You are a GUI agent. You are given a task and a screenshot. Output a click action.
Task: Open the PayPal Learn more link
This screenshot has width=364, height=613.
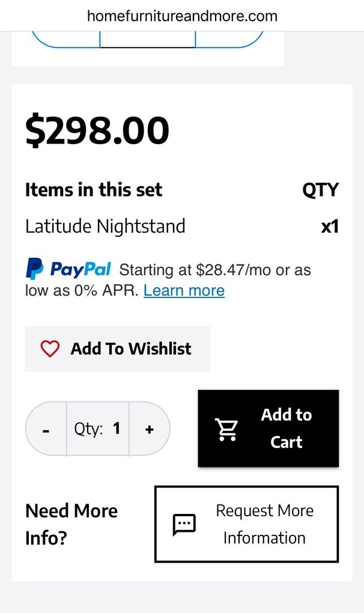pos(184,291)
